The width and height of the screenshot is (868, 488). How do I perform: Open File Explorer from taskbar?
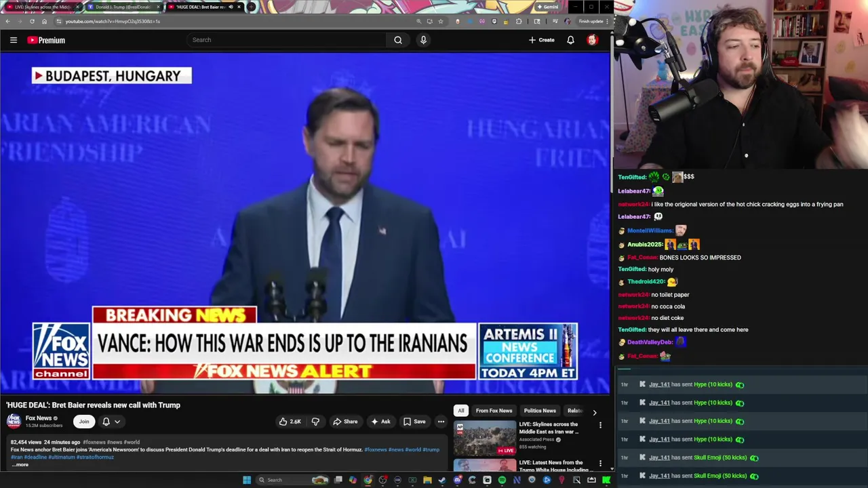coord(427,480)
